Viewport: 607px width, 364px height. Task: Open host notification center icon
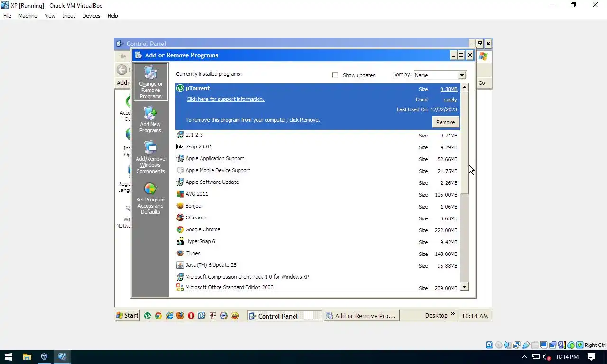click(591, 357)
